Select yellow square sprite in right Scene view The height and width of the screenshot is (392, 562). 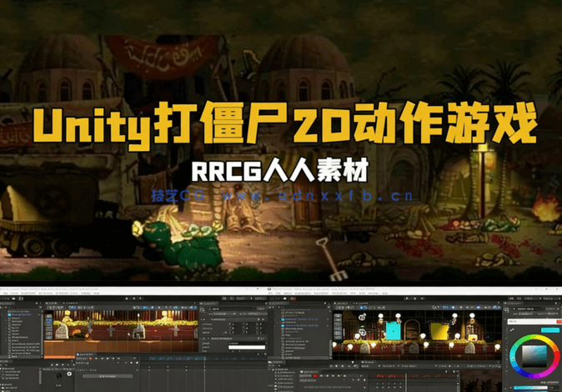pos(439,331)
